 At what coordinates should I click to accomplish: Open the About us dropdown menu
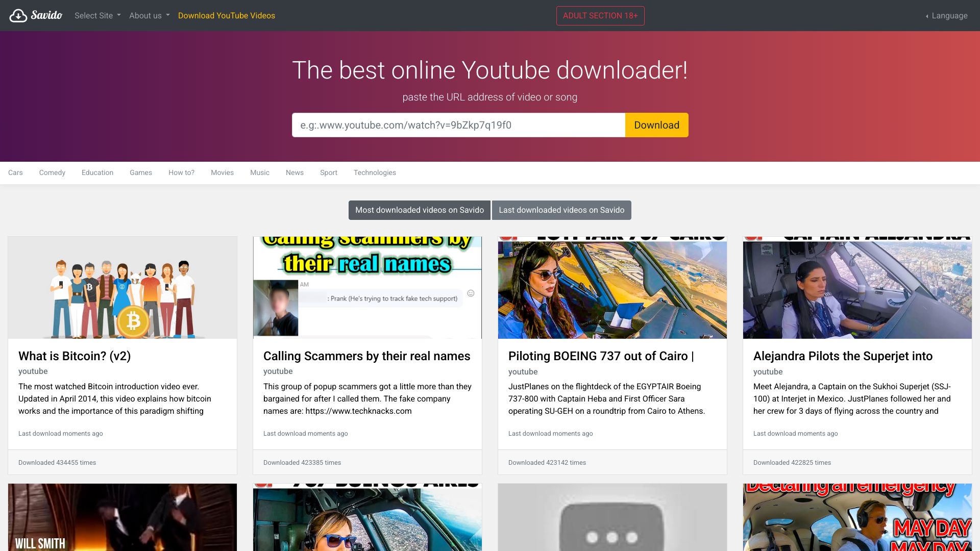tap(149, 15)
